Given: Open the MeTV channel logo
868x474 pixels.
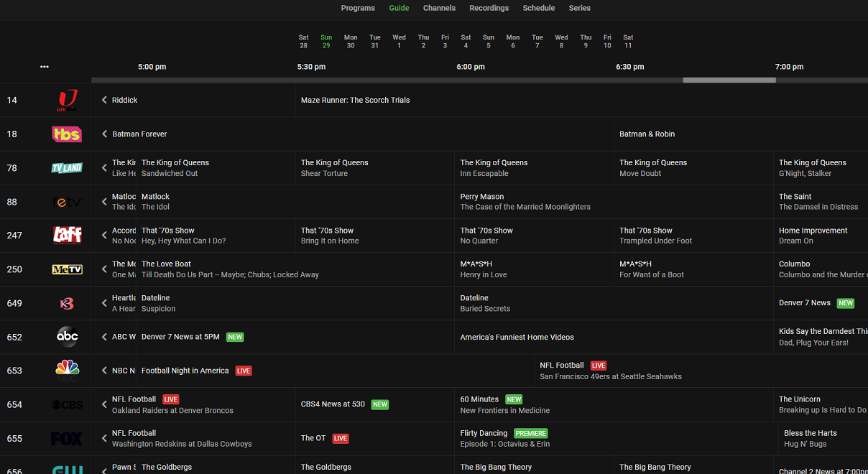Looking at the screenshot, I should pos(67,269).
